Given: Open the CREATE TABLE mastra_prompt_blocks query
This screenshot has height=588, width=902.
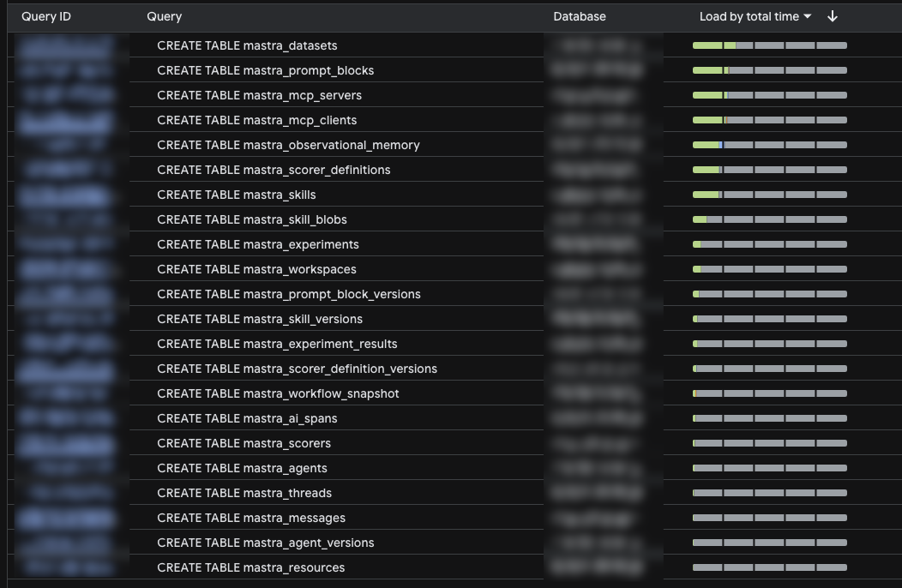Looking at the screenshot, I should (266, 70).
